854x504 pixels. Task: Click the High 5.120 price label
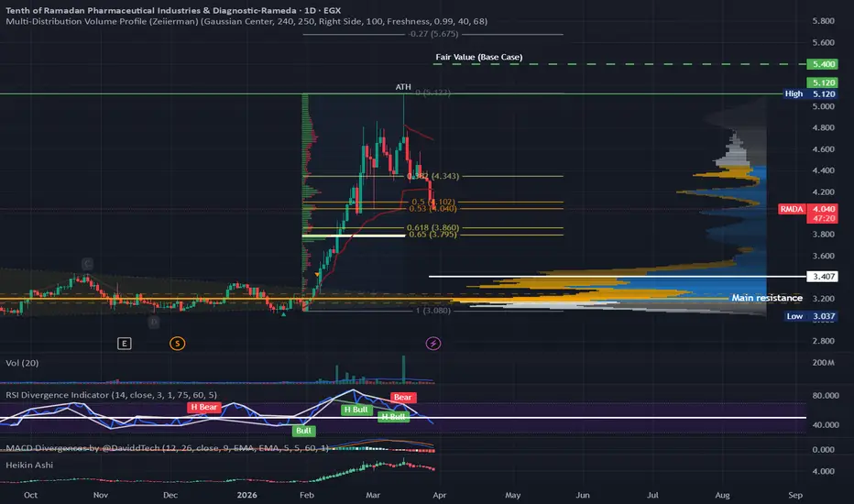(x=810, y=93)
